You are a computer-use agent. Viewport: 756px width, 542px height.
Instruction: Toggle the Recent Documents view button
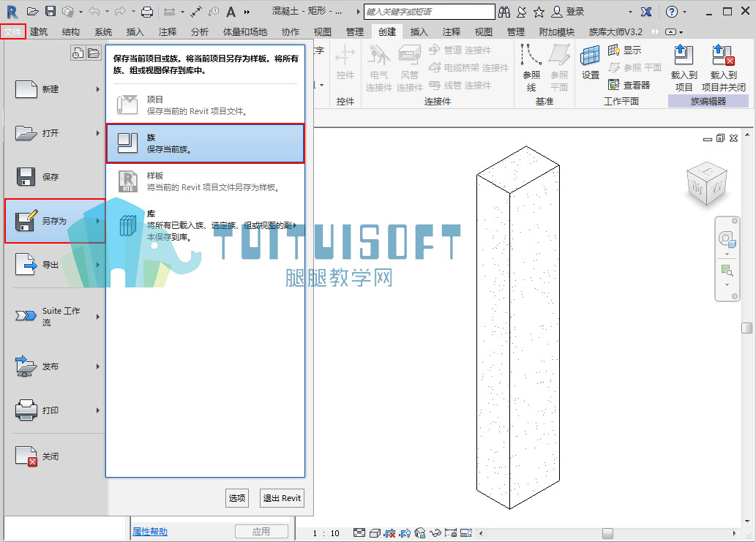78,53
